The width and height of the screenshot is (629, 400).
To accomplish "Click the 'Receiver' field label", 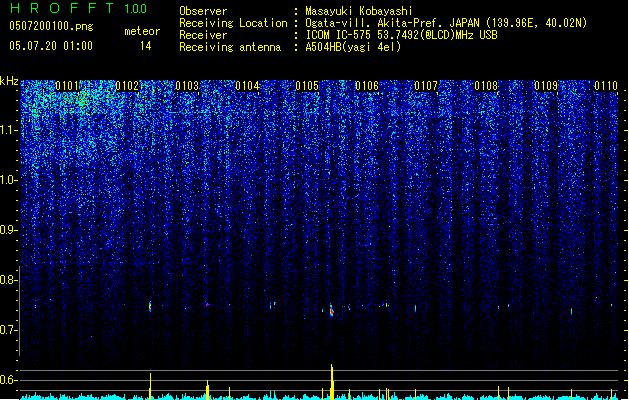I will 203,35.
